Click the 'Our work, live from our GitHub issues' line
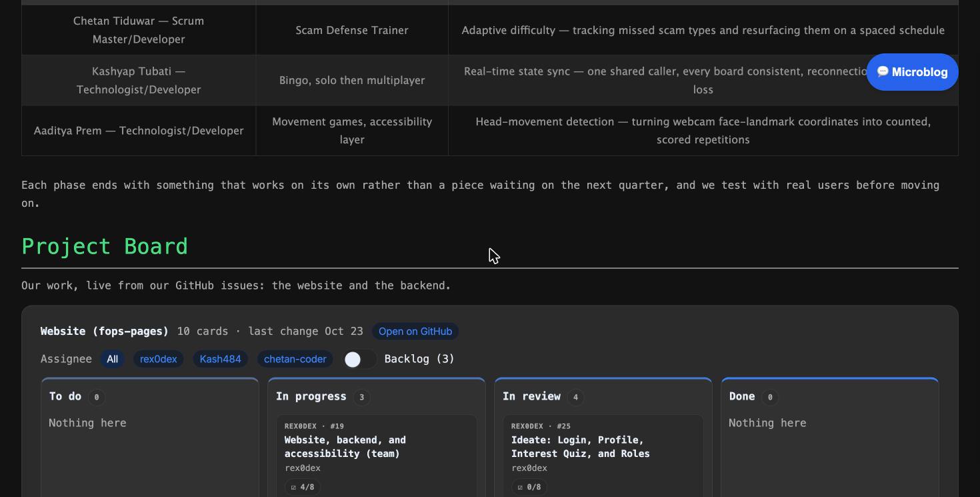Screen dimensions: 980x497 [236, 286]
